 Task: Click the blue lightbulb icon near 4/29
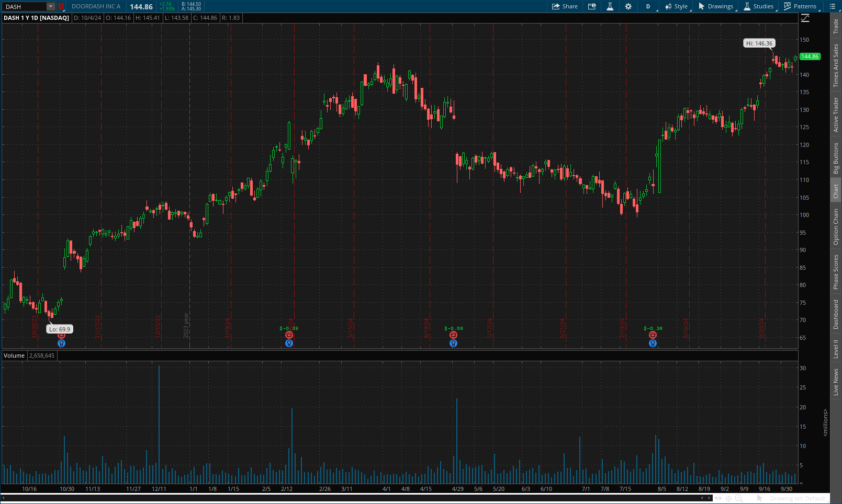click(453, 343)
